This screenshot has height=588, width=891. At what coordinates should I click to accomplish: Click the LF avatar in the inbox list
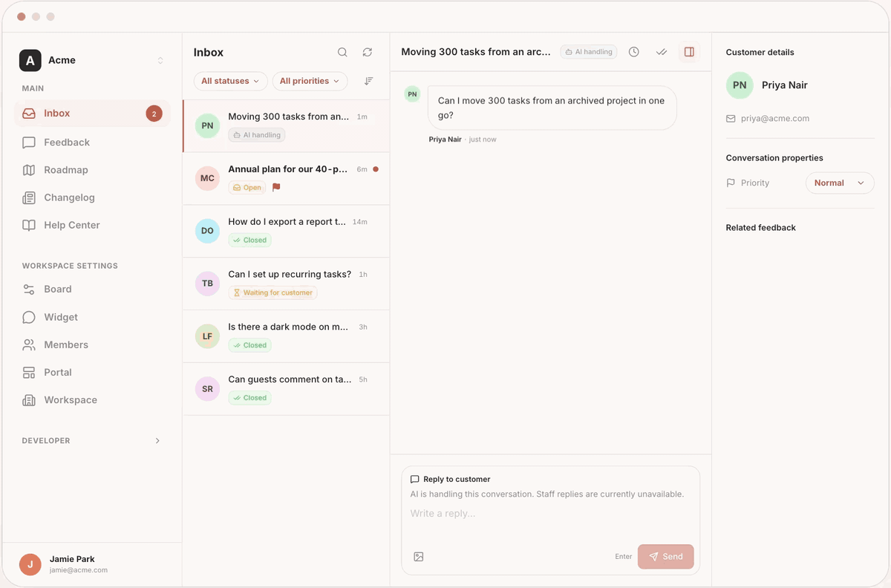[207, 336]
